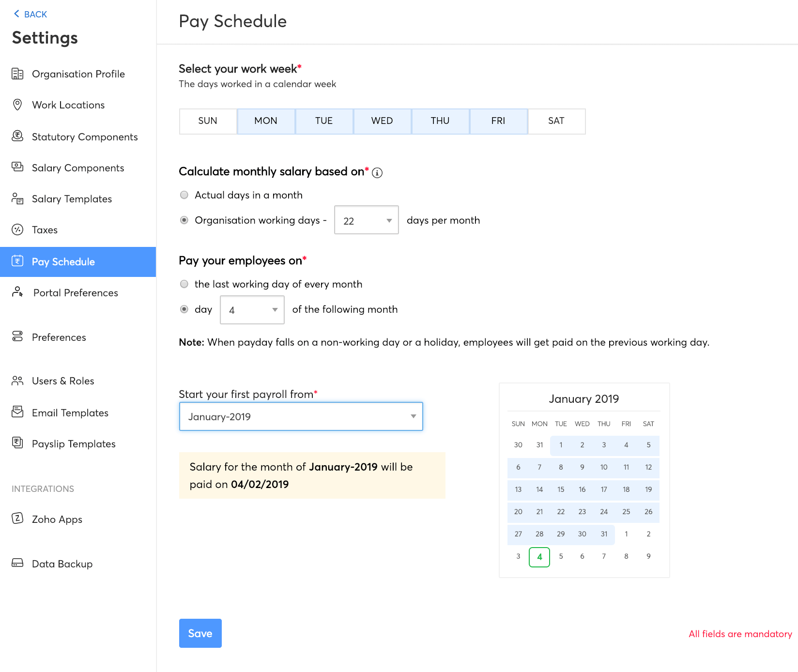Click the Taxes percent icon

(17, 229)
